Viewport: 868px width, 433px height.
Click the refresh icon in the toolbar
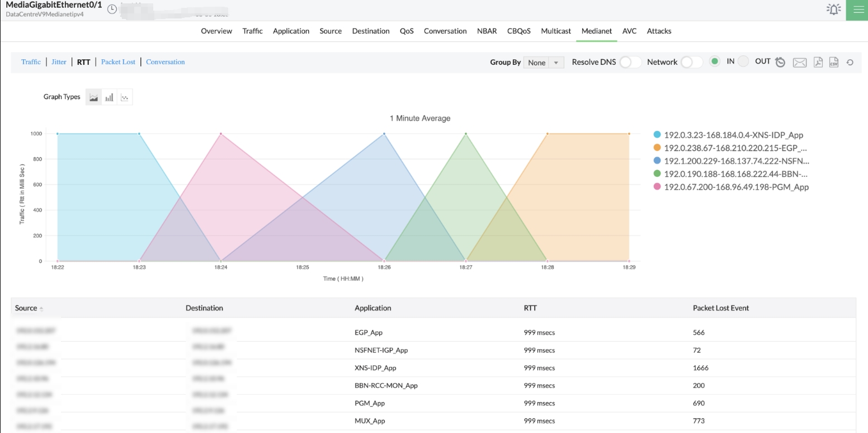pos(850,62)
